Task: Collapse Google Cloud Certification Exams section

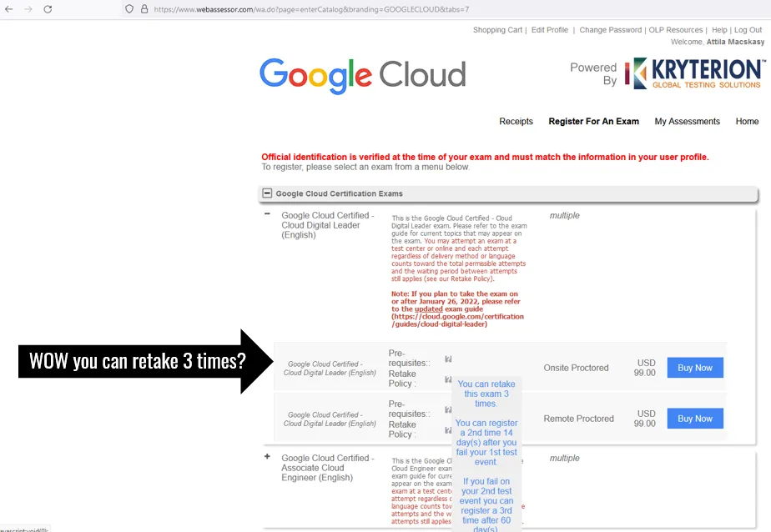Action: coord(267,193)
